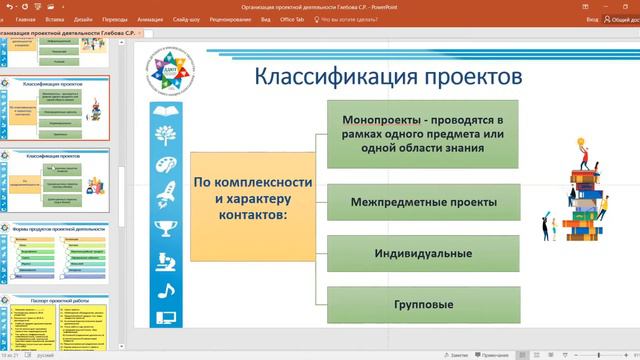Click the music note icon in blue sidebar

pyautogui.click(x=166, y=291)
